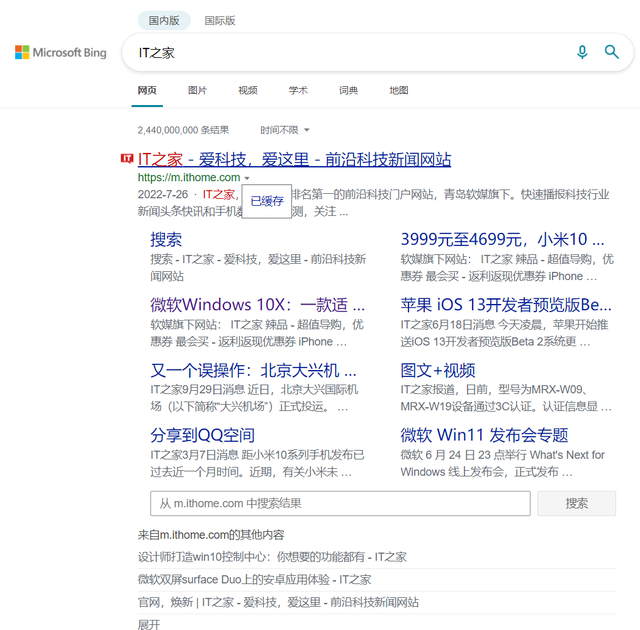Click the microphone voice search icon

click(x=582, y=52)
